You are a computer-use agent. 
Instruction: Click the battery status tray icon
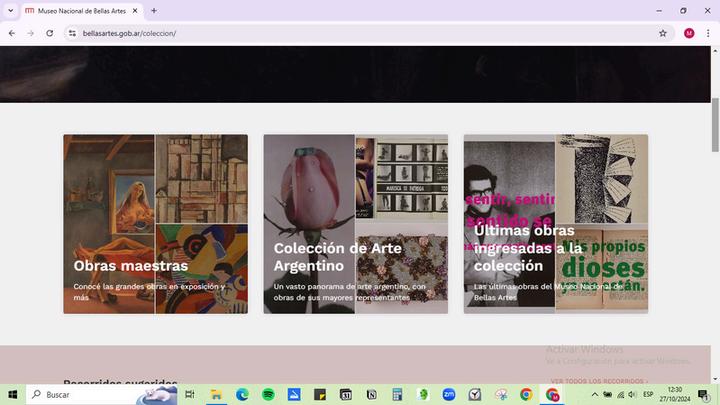coord(608,394)
